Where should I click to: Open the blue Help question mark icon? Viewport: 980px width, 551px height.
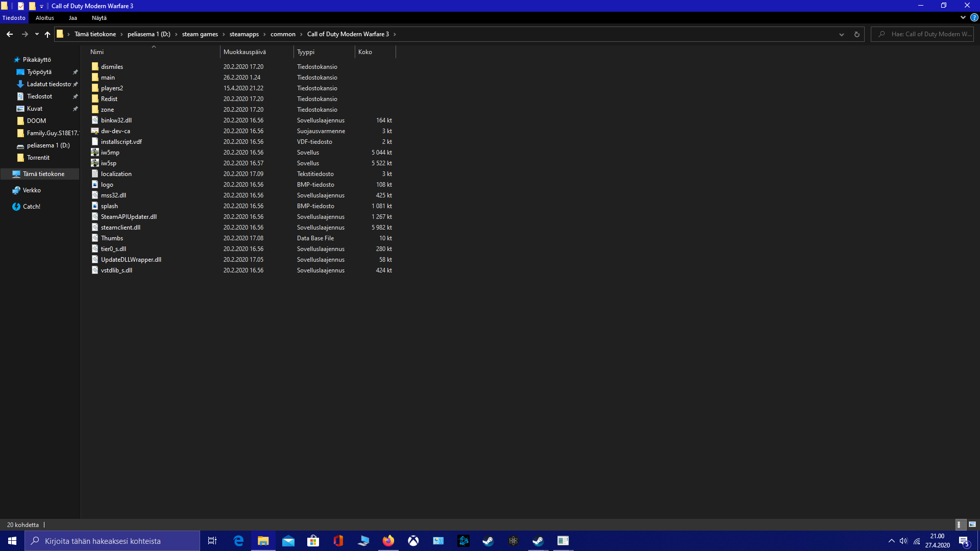pyautogui.click(x=974, y=17)
